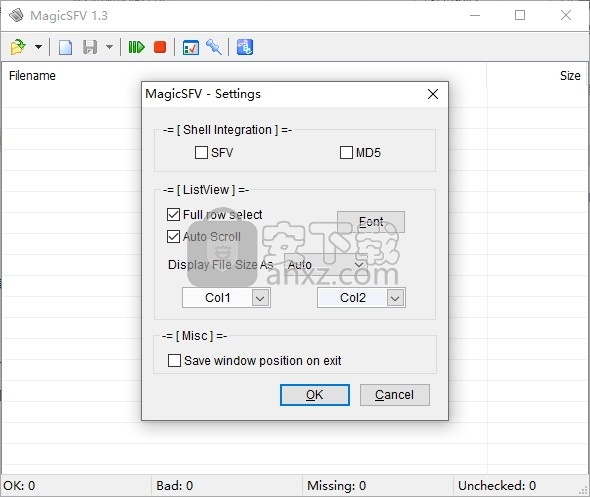Open Settings via the checkmark window icon
This screenshot has width=590, height=497.
pos(191,47)
